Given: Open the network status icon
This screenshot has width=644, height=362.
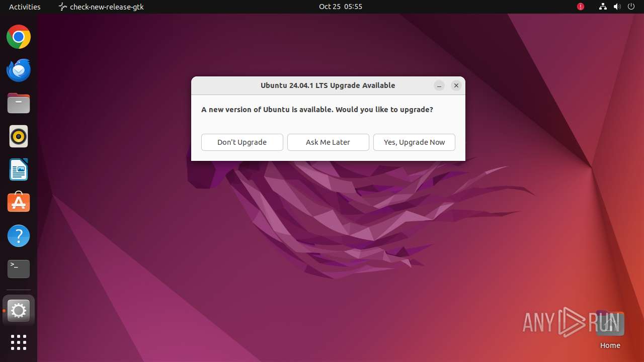Looking at the screenshot, I should click(603, 7).
